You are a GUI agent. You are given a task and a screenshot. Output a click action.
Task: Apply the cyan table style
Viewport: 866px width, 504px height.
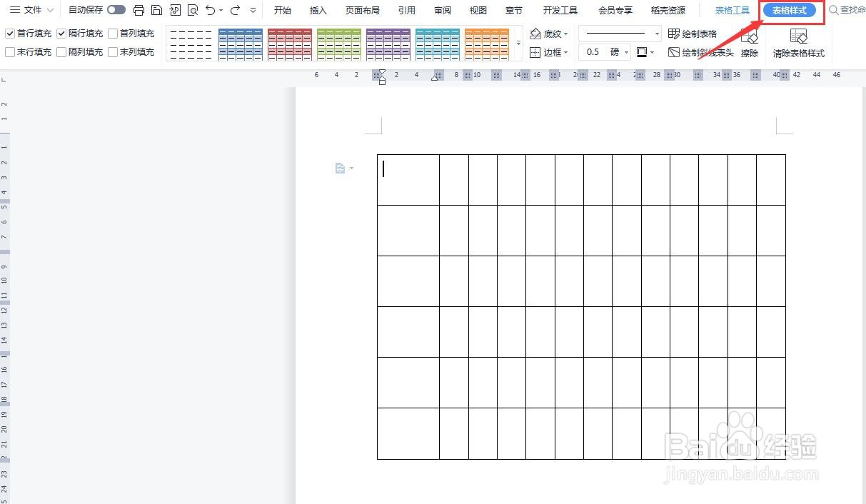(438, 44)
